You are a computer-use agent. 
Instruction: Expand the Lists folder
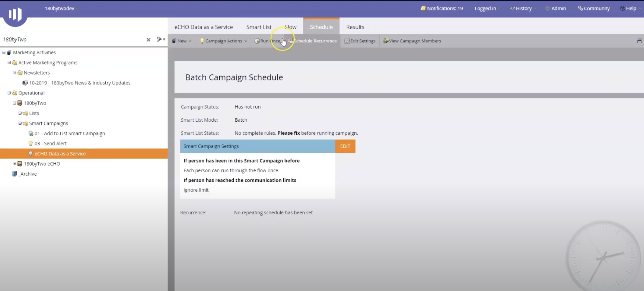pos(20,113)
